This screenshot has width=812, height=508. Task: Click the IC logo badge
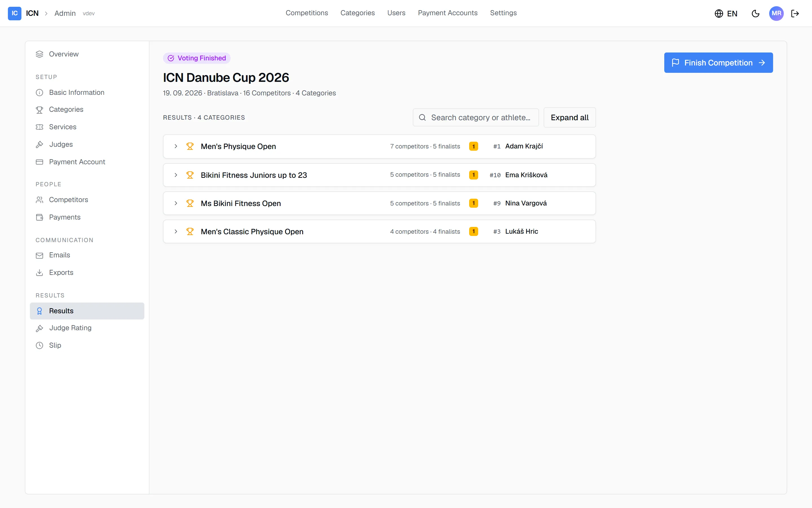pos(14,13)
